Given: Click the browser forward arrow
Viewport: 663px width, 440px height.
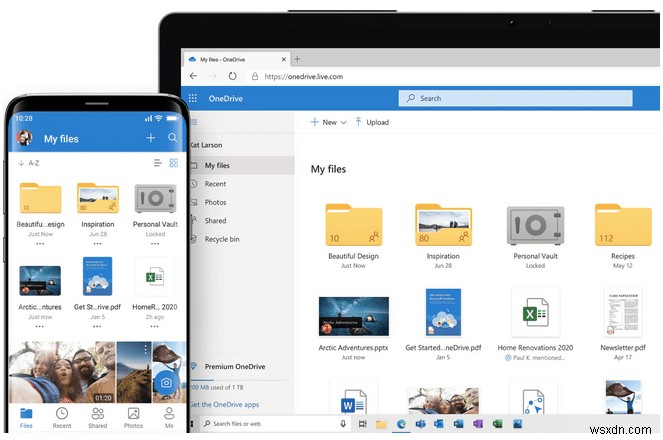Looking at the screenshot, I should 213,76.
